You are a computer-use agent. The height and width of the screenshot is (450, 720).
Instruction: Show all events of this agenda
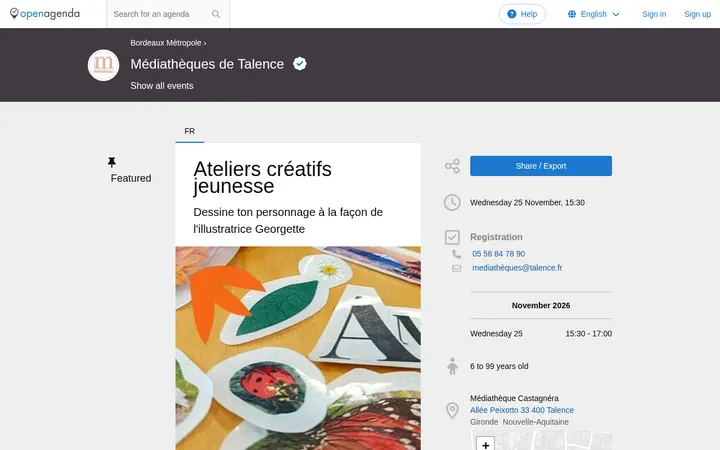162,86
